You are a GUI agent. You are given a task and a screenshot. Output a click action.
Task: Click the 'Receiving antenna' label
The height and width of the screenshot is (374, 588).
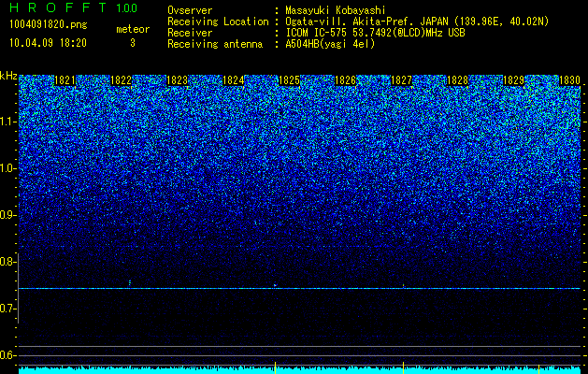pyautogui.click(x=215, y=44)
